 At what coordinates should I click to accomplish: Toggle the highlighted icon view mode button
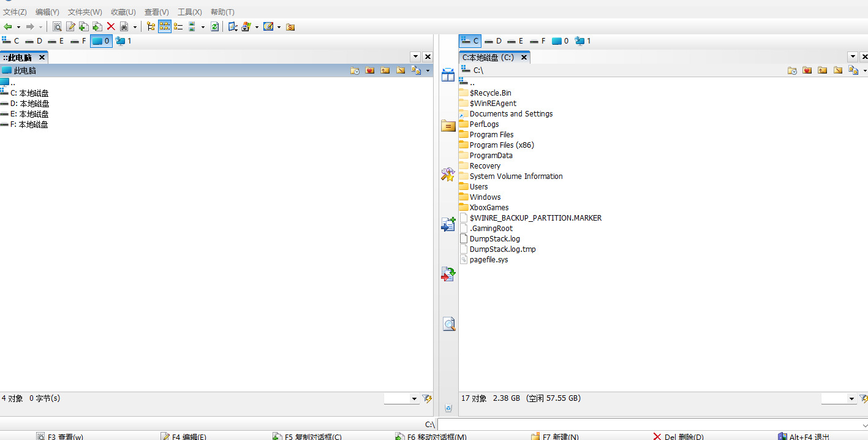pos(165,26)
